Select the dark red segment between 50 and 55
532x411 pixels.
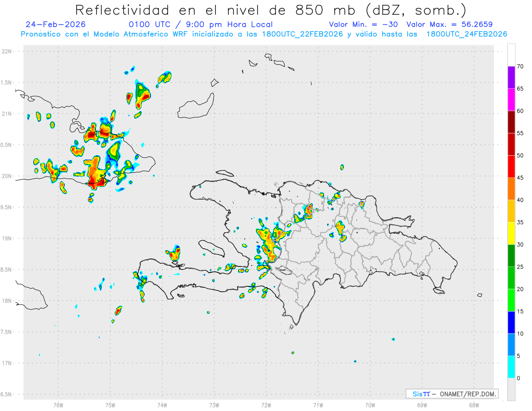pyautogui.click(x=511, y=144)
